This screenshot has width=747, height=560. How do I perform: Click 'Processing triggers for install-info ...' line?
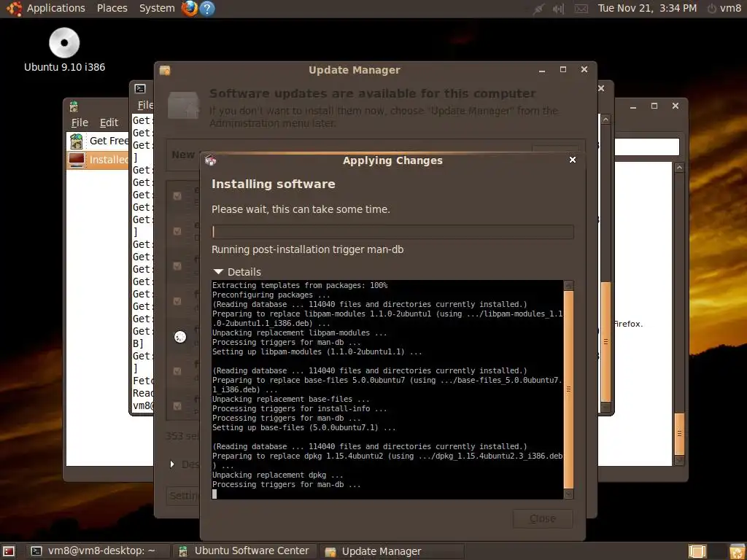[x=300, y=408]
